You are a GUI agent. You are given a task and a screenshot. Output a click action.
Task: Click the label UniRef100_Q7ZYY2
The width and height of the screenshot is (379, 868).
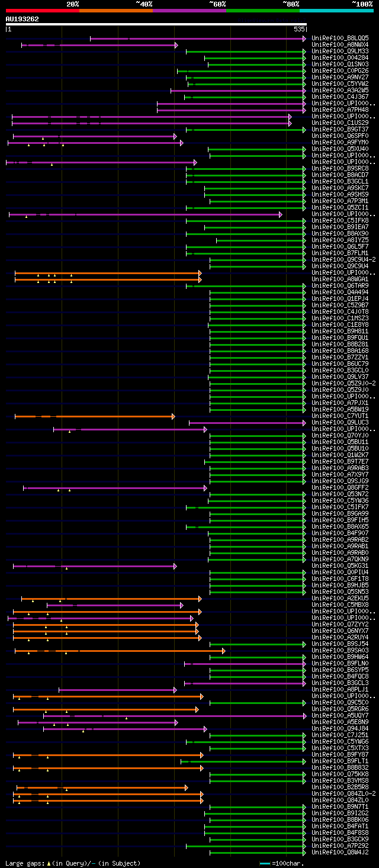(x=340, y=625)
